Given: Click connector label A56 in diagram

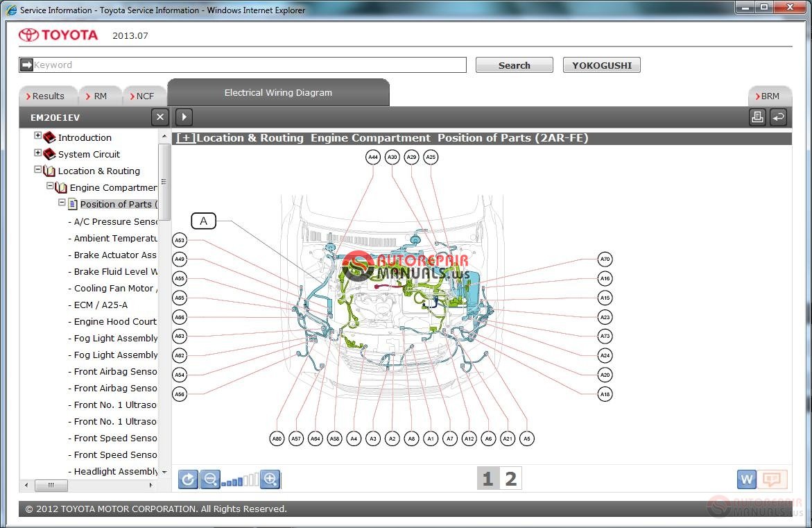Looking at the screenshot, I should pos(179,394).
